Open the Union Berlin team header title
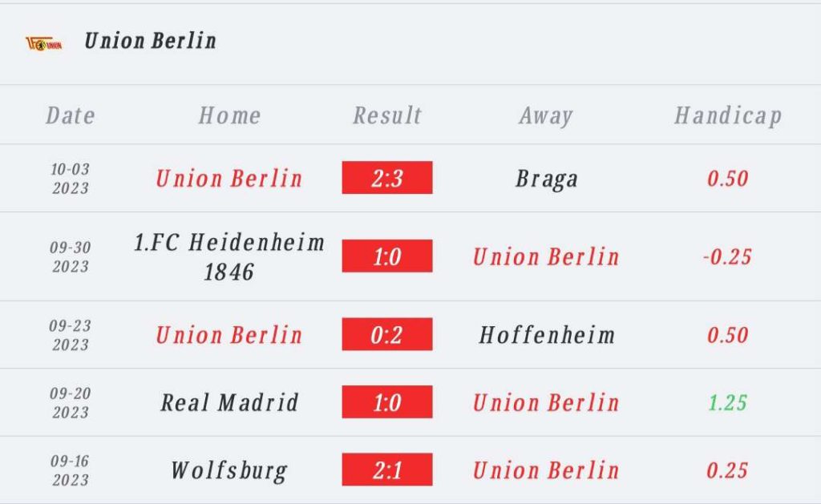The height and width of the screenshot is (504, 821). click(x=150, y=41)
